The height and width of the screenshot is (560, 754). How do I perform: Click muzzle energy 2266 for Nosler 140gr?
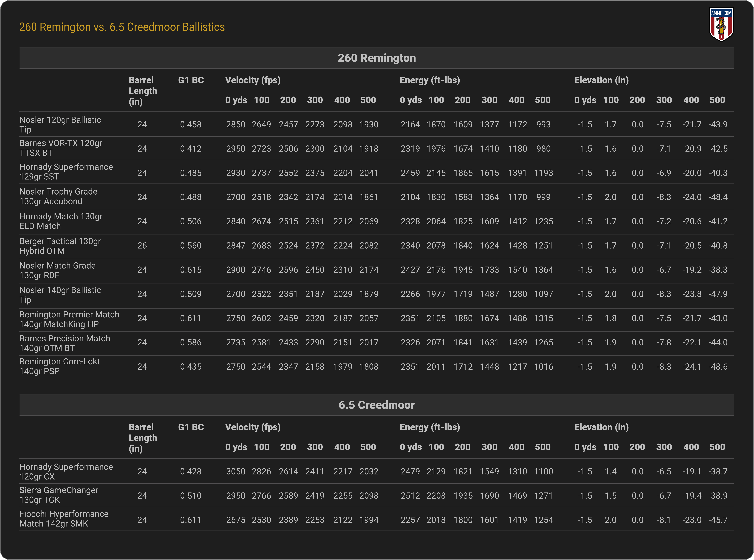(x=410, y=294)
